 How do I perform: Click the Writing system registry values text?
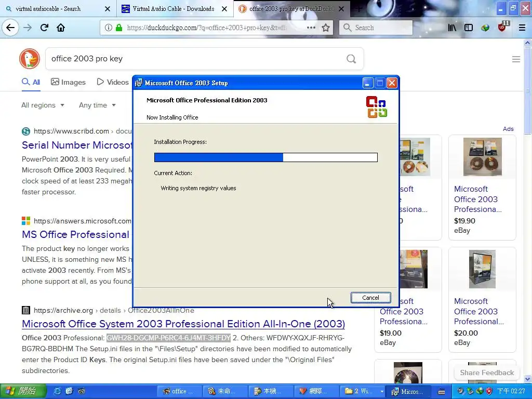[x=198, y=188]
